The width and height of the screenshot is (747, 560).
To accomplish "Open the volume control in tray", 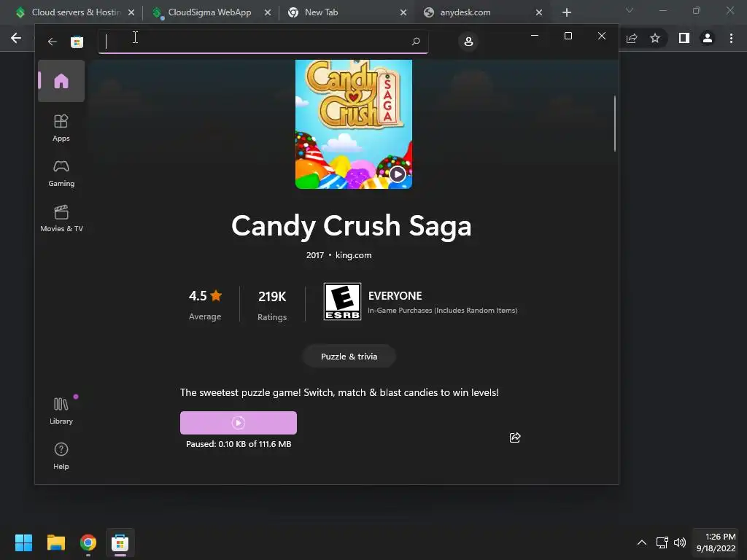I will click(x=680, y=542).
